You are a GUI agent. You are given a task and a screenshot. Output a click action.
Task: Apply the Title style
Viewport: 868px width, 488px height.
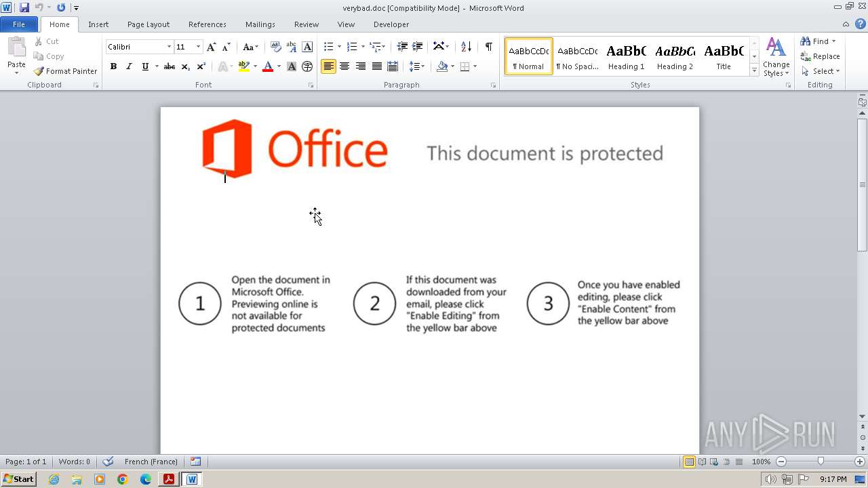click(724, 56)
